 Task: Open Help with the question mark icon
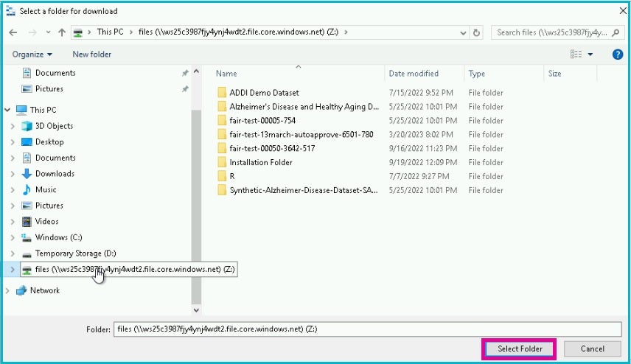(x=617, y=55)
